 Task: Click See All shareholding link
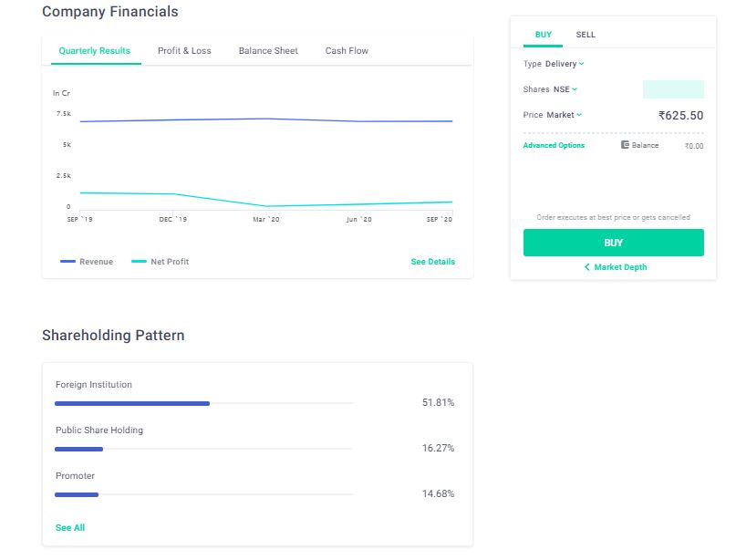click(70, 526)
